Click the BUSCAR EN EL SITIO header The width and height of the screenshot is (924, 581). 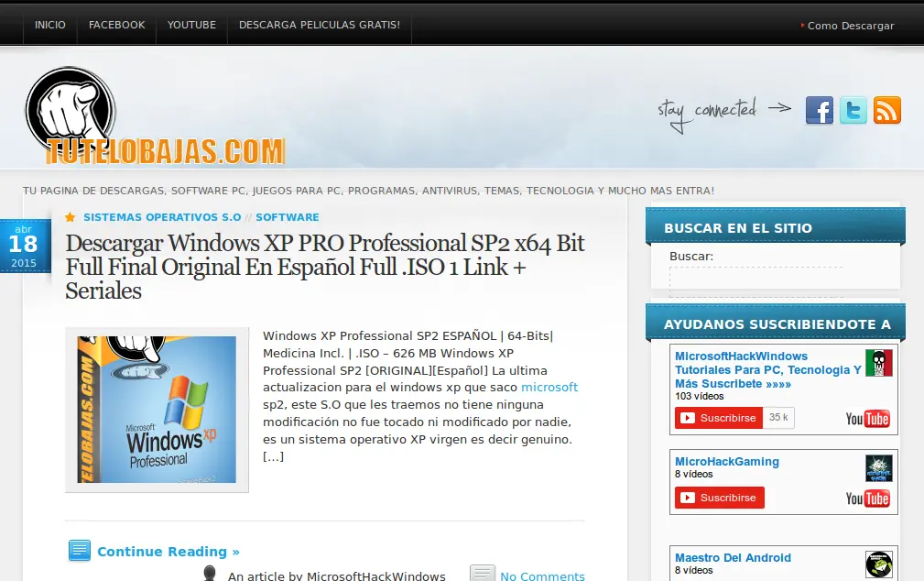776,226
